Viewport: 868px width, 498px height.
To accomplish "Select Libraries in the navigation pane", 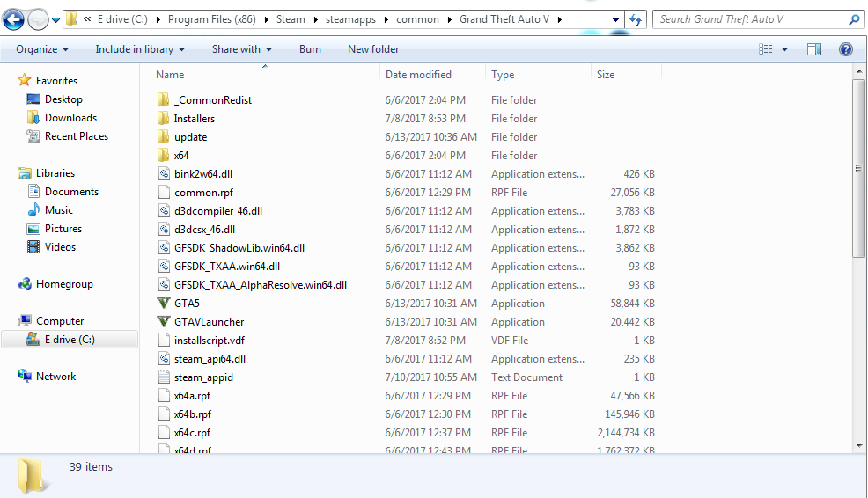I will pyautogui.click(x=55, y=173).
